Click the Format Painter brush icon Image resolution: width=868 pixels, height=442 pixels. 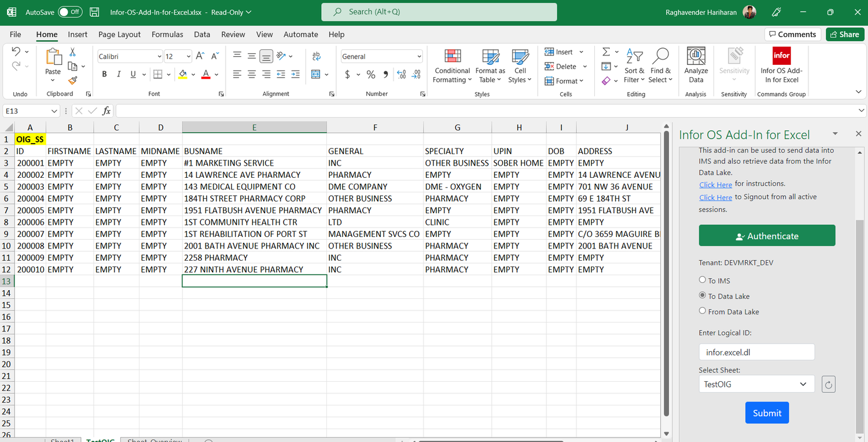73,81
